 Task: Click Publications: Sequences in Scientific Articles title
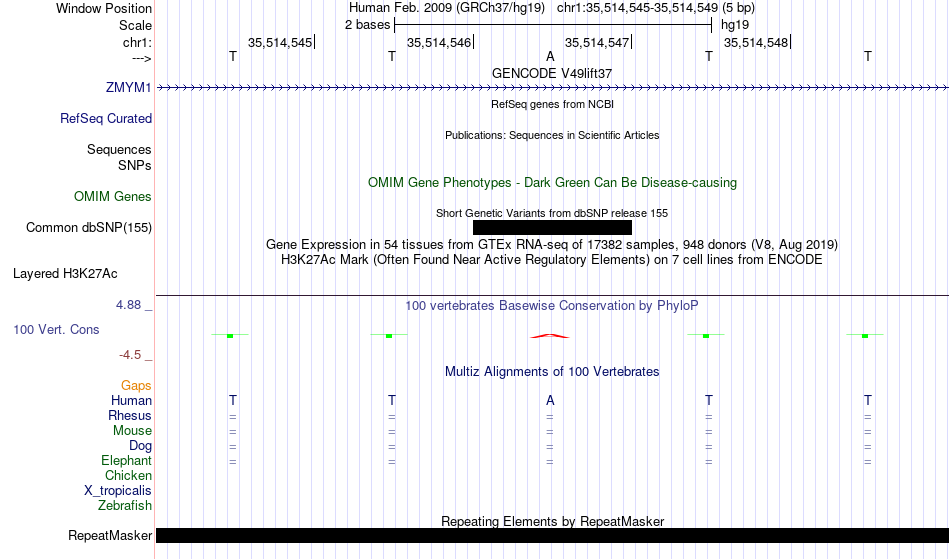click(x=552, y=135)
